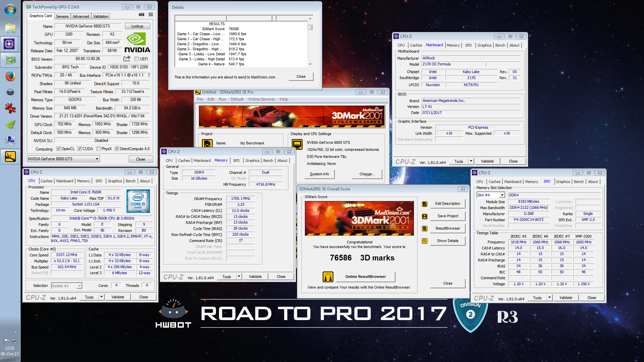
Task: Click the Save Project floppy icon
Action: coord(425,216)
